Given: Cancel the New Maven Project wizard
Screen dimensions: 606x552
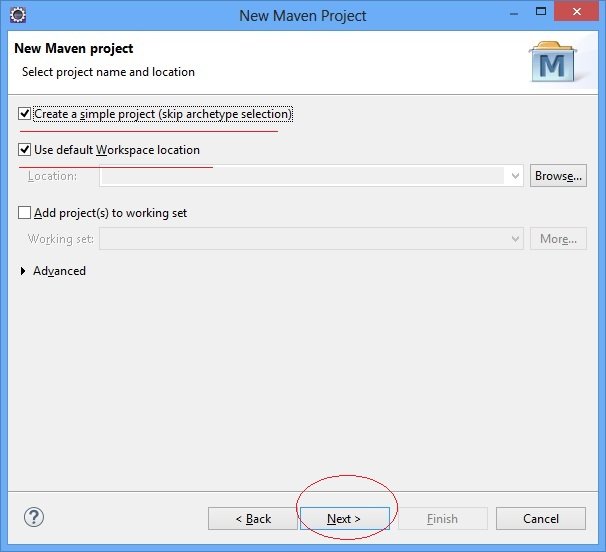Looking at the screenshot, I should point(541,518).
